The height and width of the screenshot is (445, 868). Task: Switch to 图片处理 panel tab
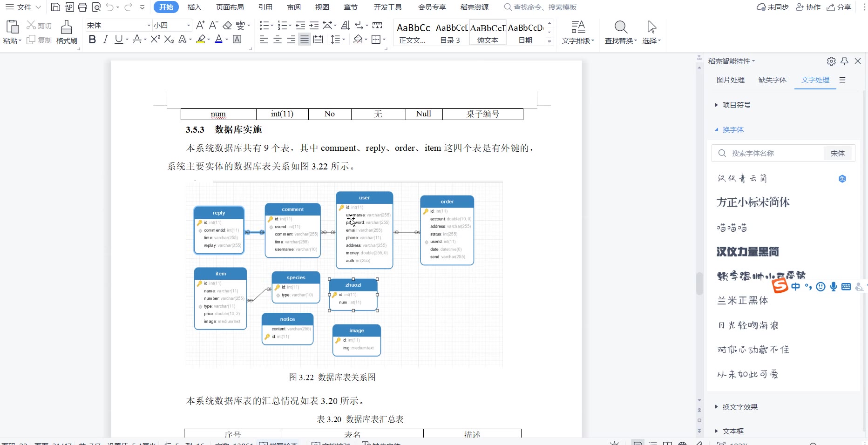tap(731, 80)
